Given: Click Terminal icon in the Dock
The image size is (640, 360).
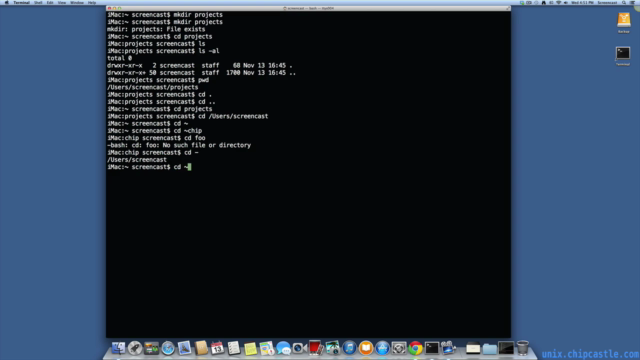Looking at the screenshot, I should tap(431, 348).
